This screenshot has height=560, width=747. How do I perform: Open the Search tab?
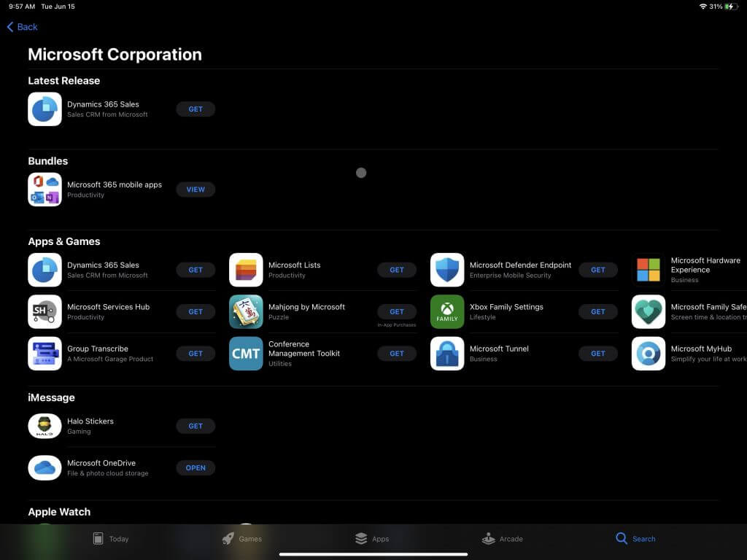(635, 539)
